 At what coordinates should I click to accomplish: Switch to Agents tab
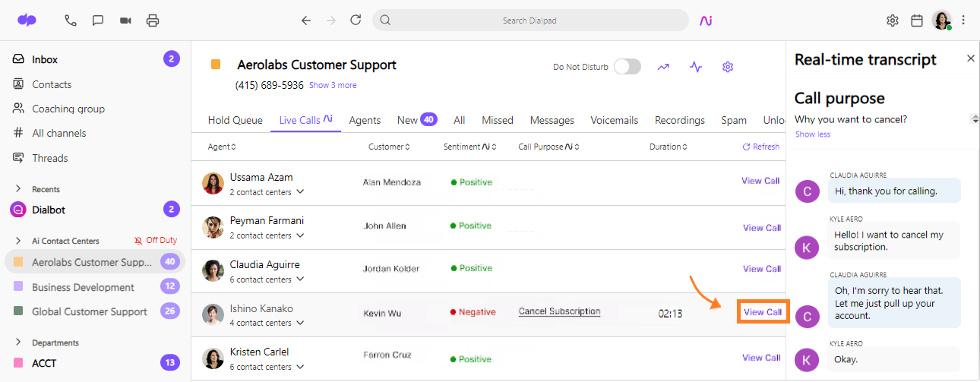[x=365, y=120]
